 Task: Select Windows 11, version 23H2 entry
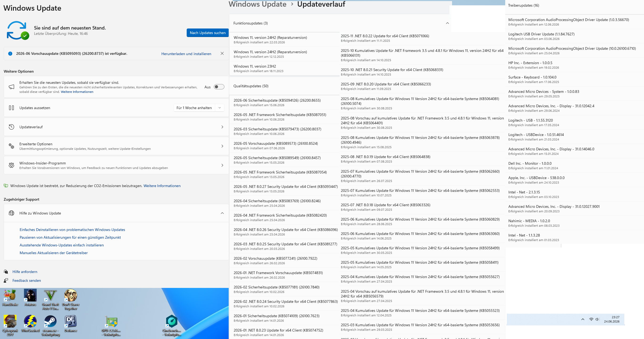tap(284, 68)
